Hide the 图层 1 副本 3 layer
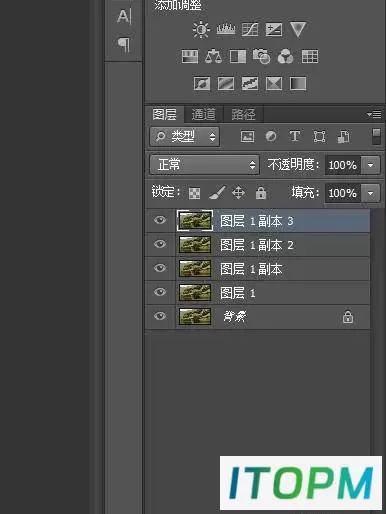Image resolution: width=386 pixels, height=514 pixels. [160, 220]
